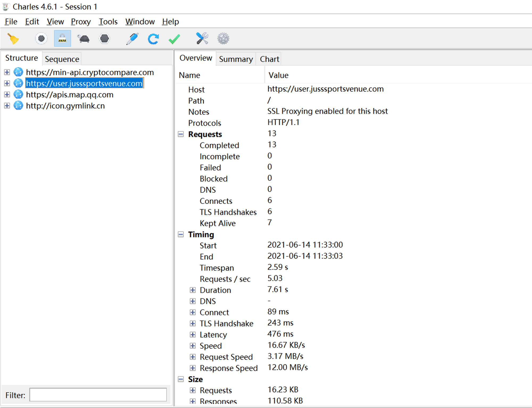532x408 pixels.
Task: Select the highlighted user.jusssportsvenue.com host entry
Action: click(84, 83)
